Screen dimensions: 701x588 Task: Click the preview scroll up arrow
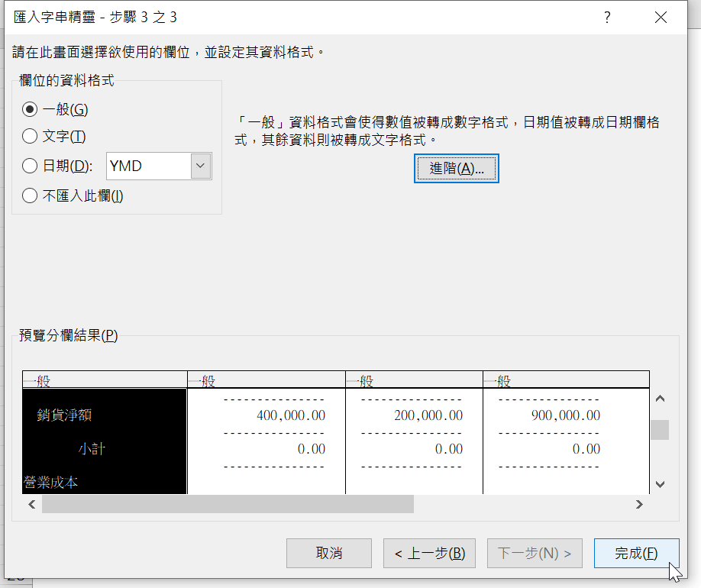tap(660, 399)
